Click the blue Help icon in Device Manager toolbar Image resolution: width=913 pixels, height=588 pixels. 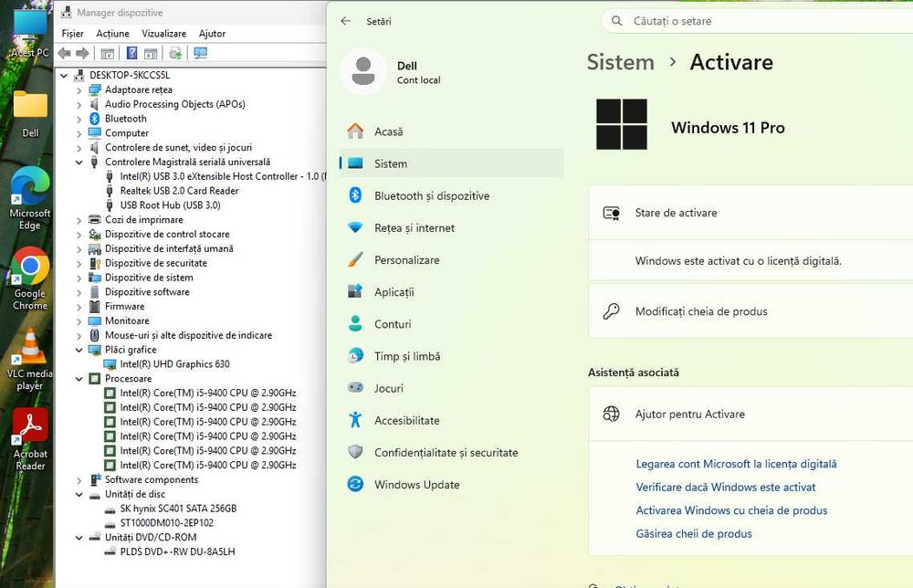click(132, 53)
